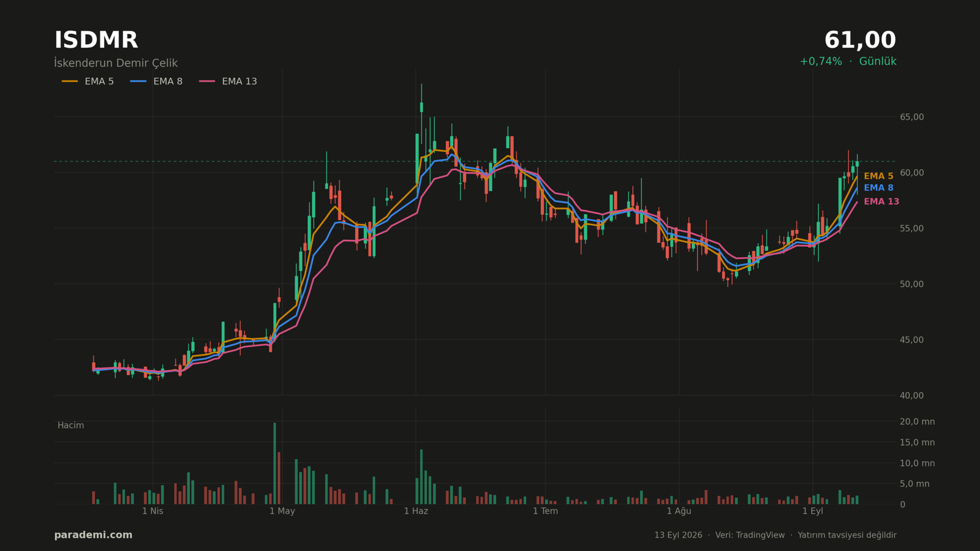The width and height of the screenshot is (980, 551).
Task: Click the 55,00 price axis label
Action: [x=911, y=228]
